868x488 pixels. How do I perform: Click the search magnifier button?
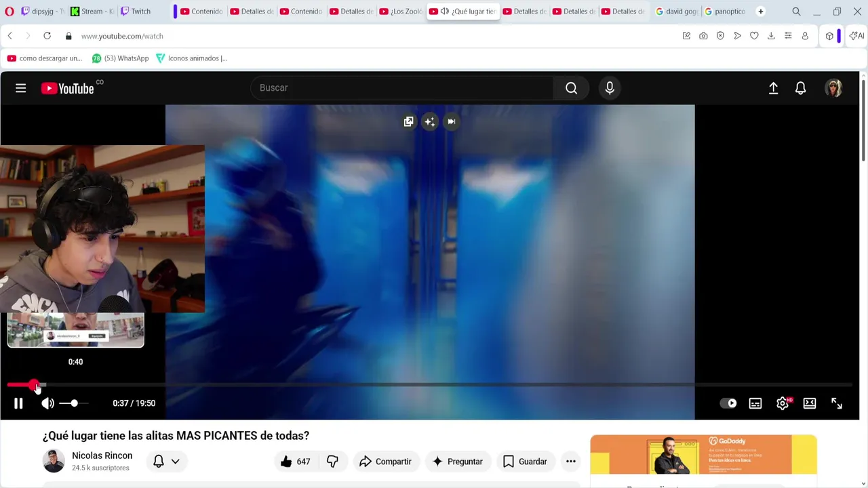571,88
